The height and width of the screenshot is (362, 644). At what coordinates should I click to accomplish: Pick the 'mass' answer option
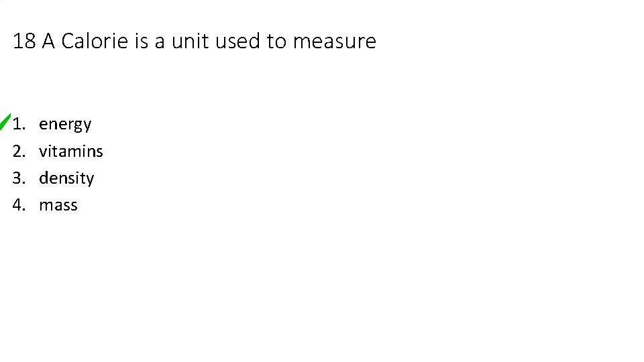point(58,205)
